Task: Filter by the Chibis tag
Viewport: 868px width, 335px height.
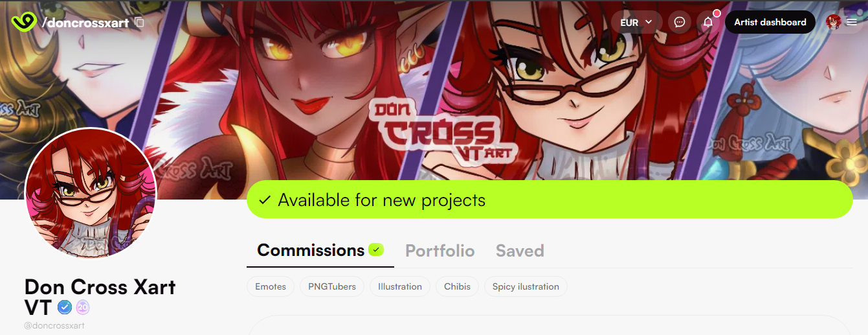Action: tap(457, 286)
